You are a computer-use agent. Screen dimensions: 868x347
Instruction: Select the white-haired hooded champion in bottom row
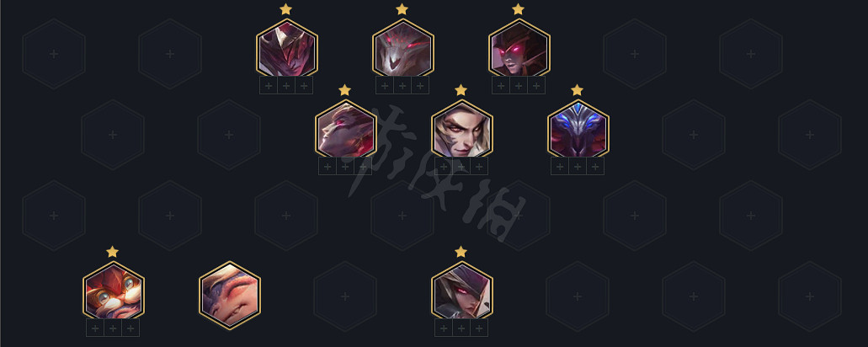tap(462, 292)
